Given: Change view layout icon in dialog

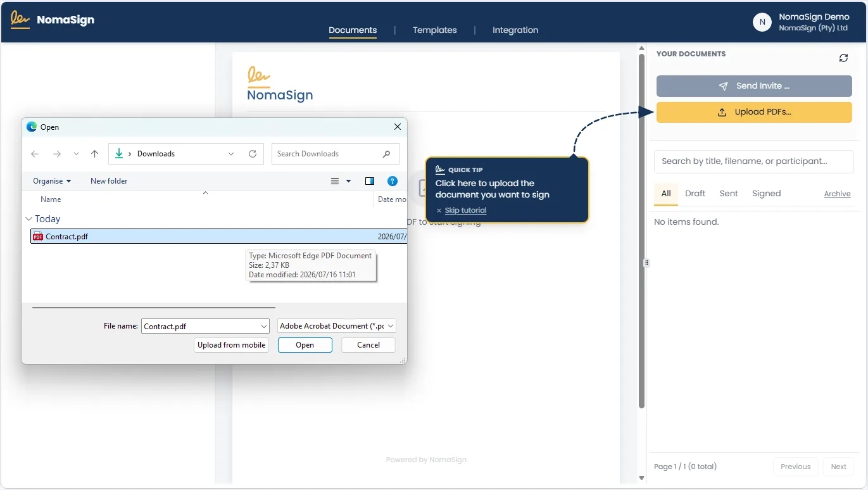Looking at the screenshot, I should pos(335,181).
